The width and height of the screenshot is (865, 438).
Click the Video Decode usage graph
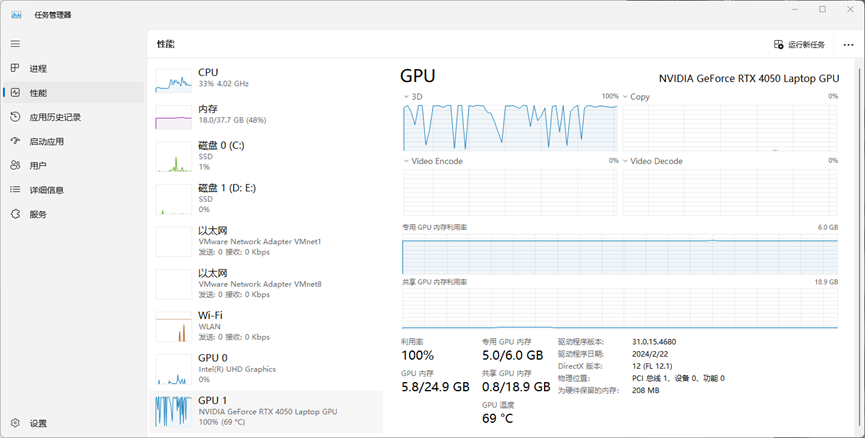(x=730, y=191)
